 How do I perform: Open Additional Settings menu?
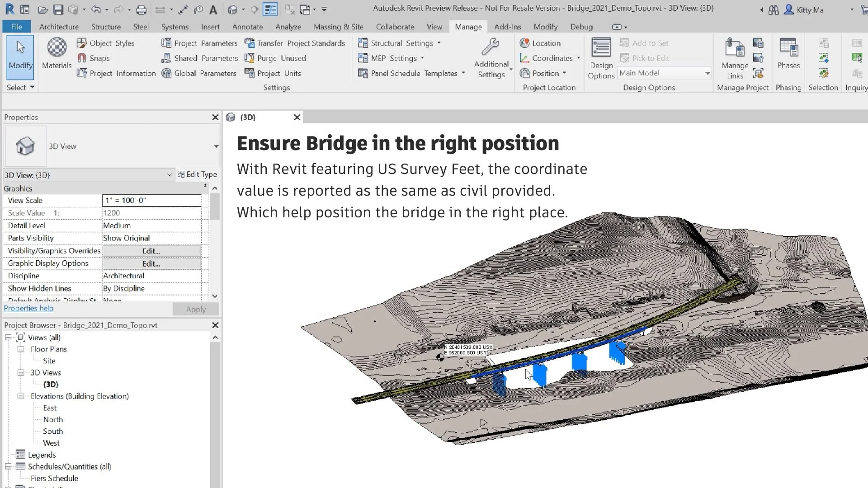(491, 58)
